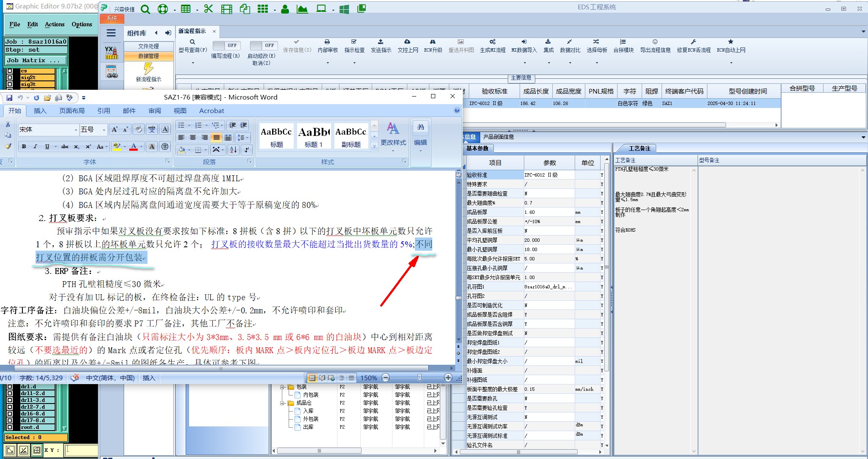Click the 数据管理 panel button

148,56
